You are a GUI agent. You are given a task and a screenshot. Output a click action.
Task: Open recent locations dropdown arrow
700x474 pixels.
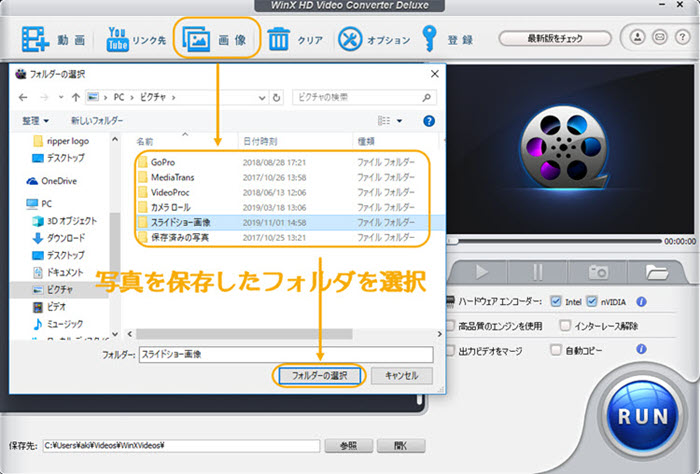pyautogui.click(x=61, y=97)
